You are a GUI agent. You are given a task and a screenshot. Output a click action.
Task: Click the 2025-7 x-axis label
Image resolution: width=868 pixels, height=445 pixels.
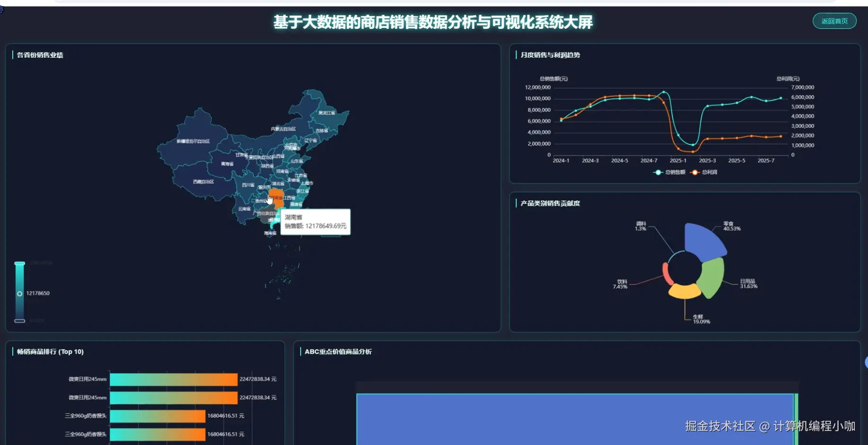point(766,161)
